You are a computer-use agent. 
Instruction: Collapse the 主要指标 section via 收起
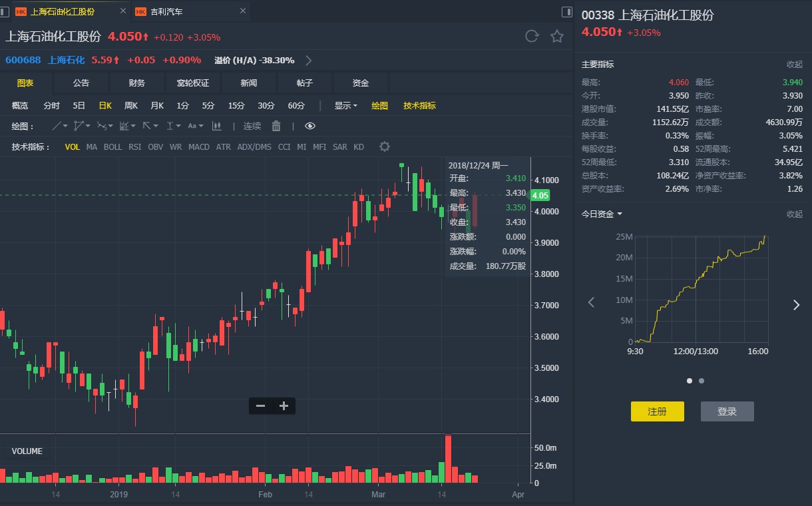point(795,65)
